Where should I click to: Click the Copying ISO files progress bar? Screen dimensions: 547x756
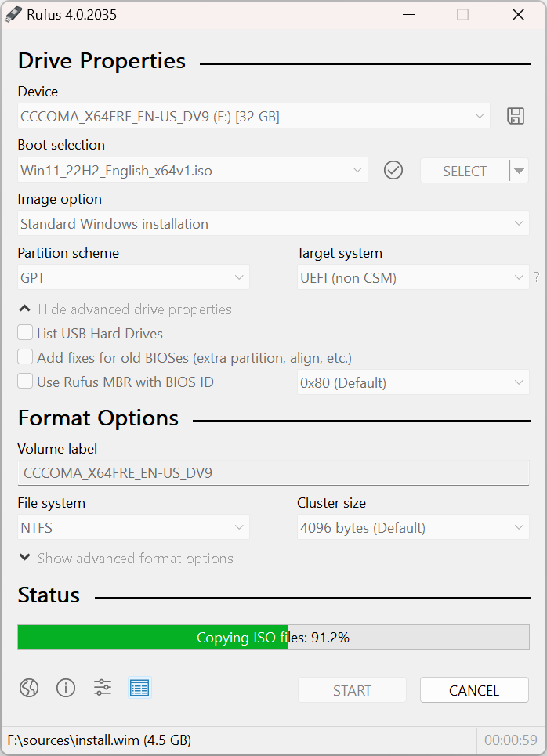click(273, 637)
